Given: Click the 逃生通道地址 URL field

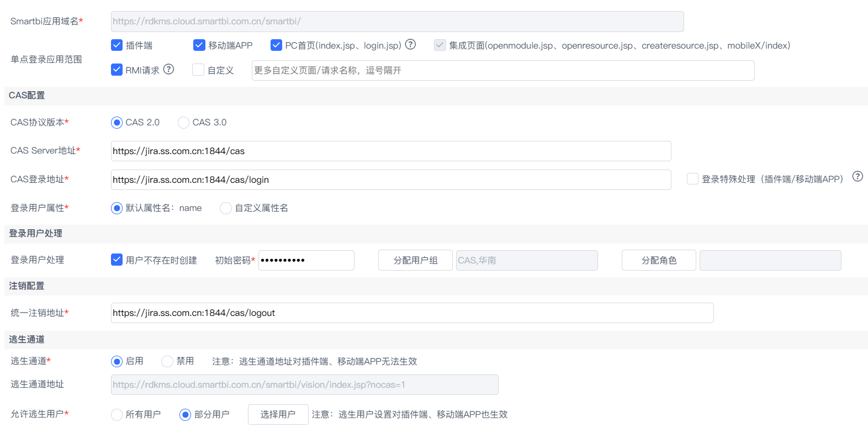Looking at the screenshot, I should [x=305, y=384].
